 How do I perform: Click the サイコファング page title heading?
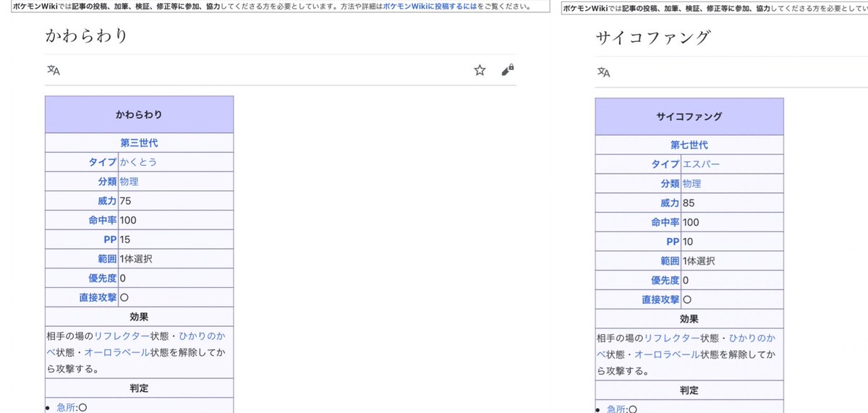pyautogui.click(x=653, y=37)
